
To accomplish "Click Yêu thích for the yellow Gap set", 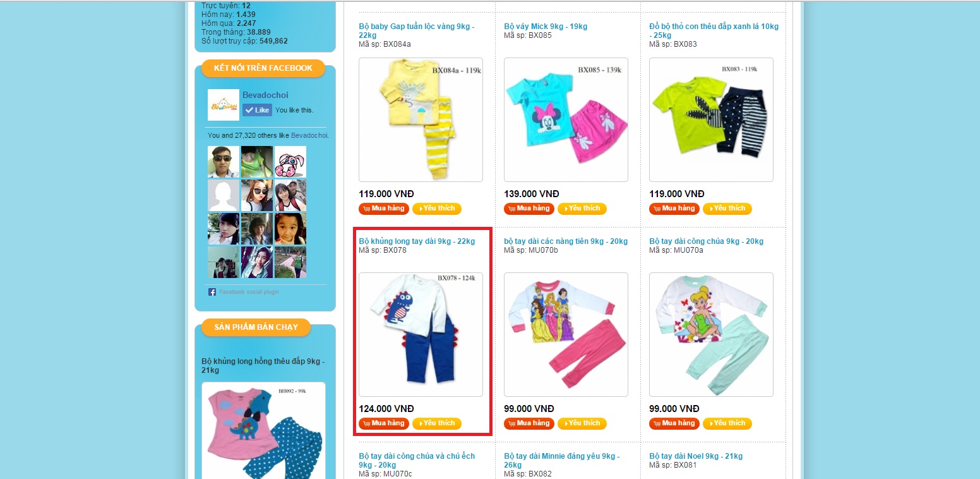I will (x=437, y=209).
